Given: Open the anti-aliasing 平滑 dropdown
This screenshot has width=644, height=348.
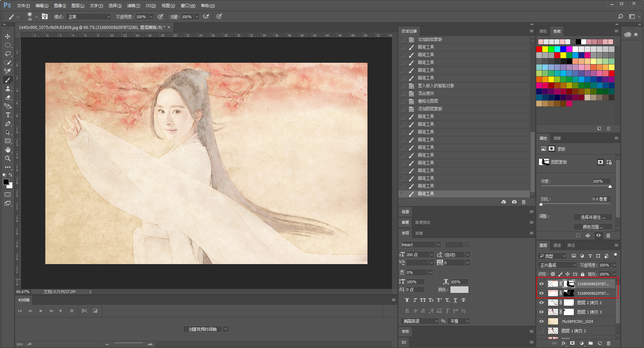Looking at the screenshot, I should [459, 321].
